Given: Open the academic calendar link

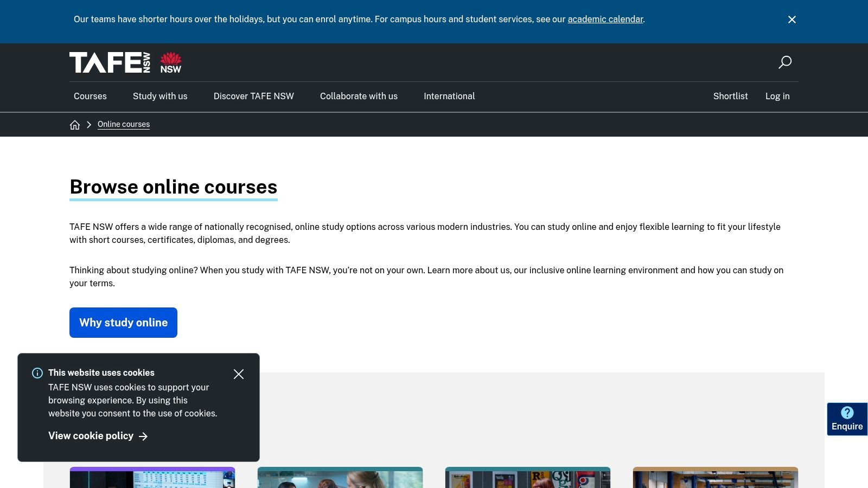Looking at the screenshot, I should click(x=605, y=19).
